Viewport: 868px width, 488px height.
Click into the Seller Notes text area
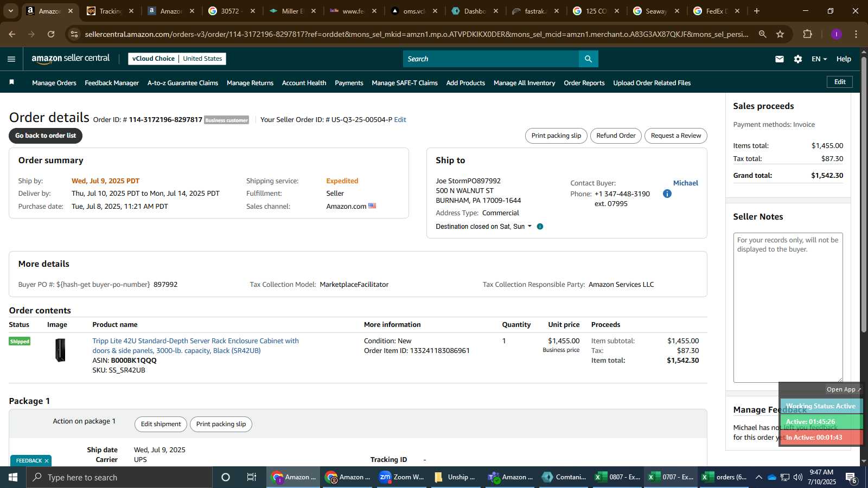coord(788,307)
